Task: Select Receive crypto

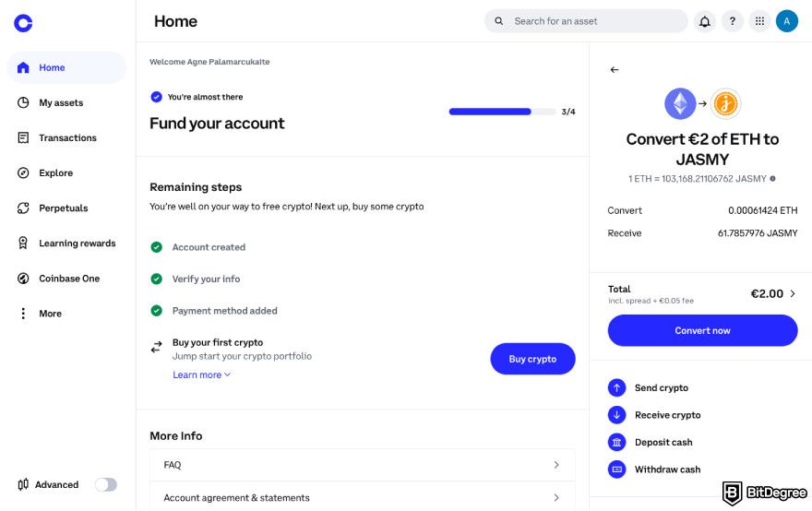Action: coord(667,415)
